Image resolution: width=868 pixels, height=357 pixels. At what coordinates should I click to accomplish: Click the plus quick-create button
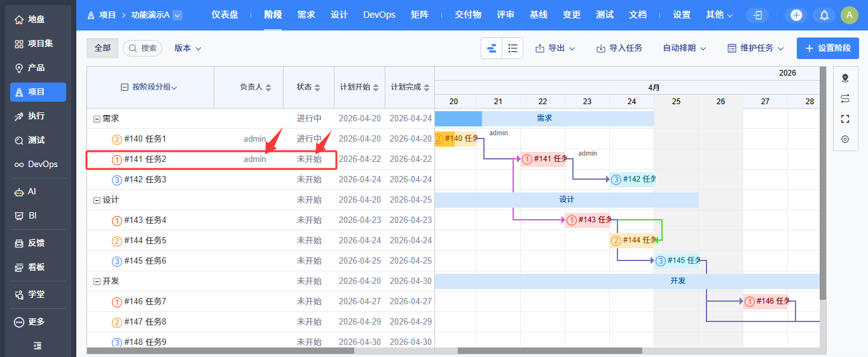coord(797,15)
